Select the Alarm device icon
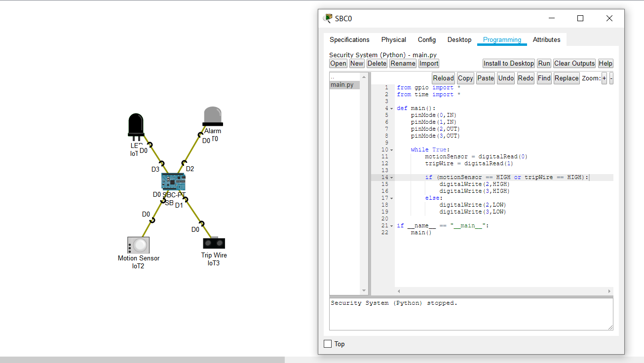 [x=213, y=116]
